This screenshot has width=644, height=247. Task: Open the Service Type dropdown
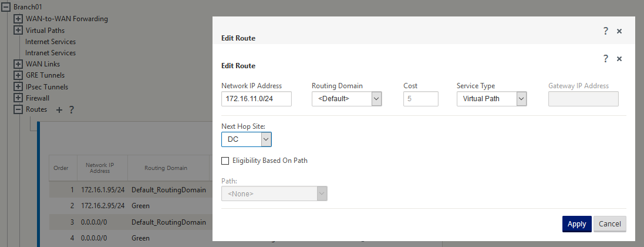click(x=491, y=99)
